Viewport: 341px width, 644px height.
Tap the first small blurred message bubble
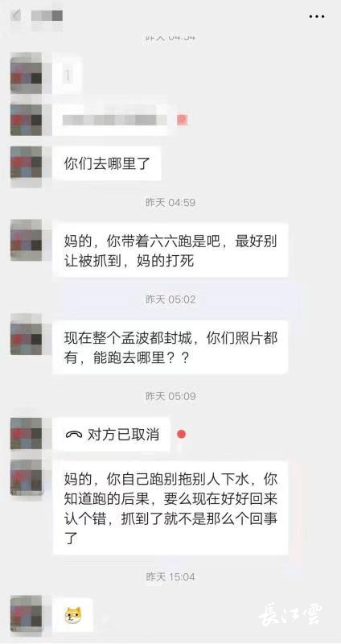click(68, 76)
